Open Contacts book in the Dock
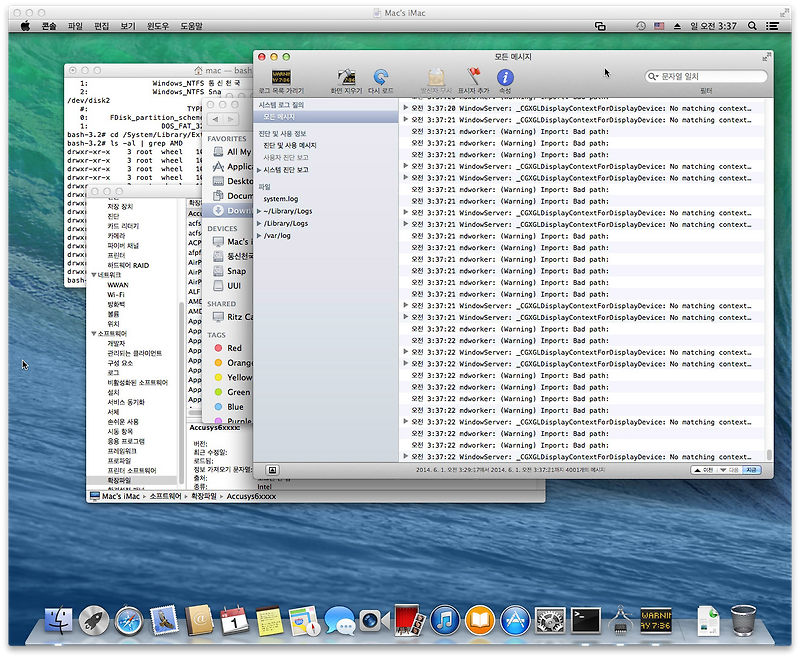Image resolution: width=800 pixels, height=658 pixels. [199, 620]
